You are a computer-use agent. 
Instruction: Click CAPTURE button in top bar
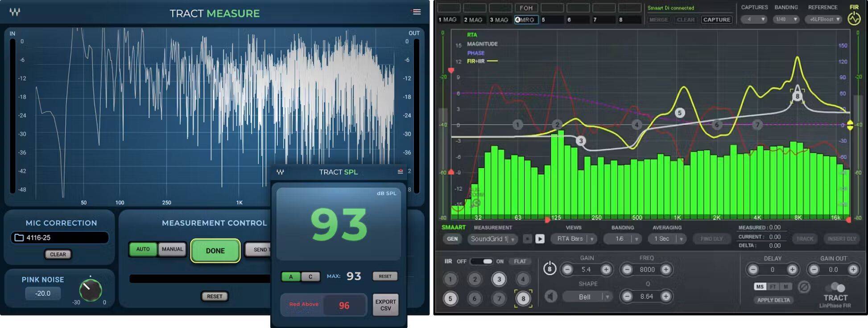[x=717, y=20]
